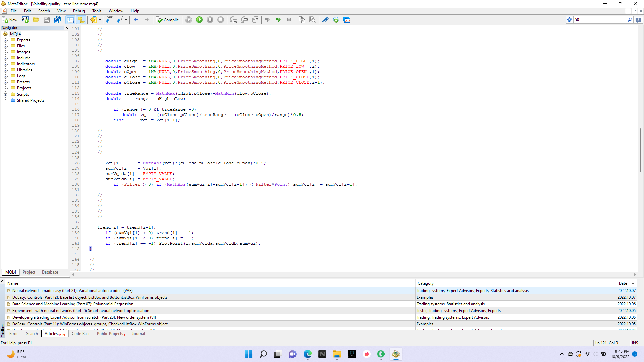The width and height of the screenshot is (644, 362).
Task: Click the create new project icon
Action: [x=25, y=20]
